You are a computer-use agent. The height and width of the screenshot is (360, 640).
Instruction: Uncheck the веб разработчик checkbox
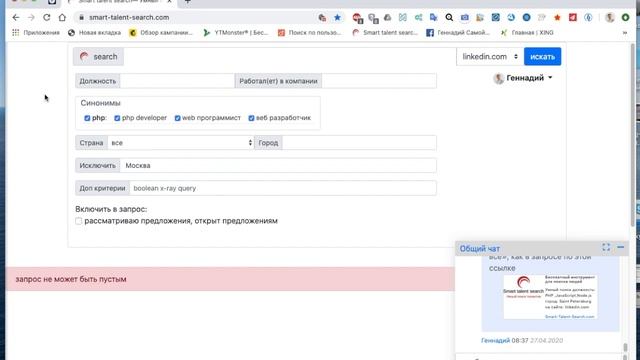[x=251, y=118]
